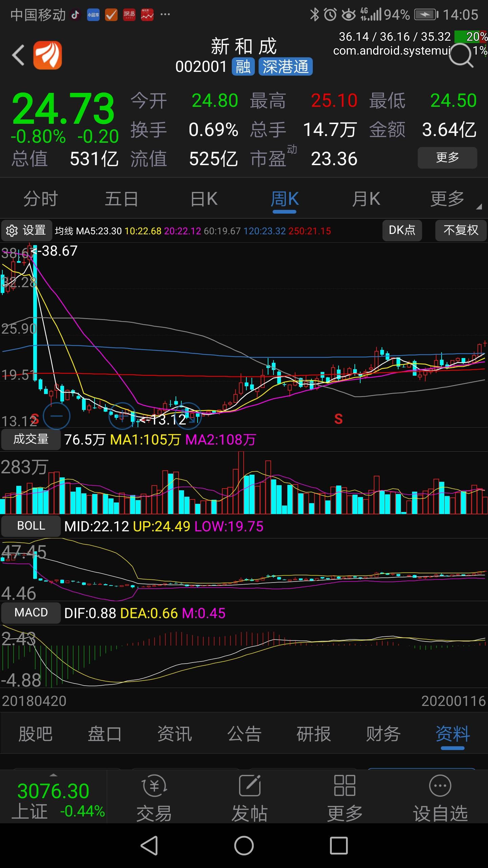This screenshot has width=488, height=868.
Task: Tap the 总手 14.7万 volume value
Action: 330,130
